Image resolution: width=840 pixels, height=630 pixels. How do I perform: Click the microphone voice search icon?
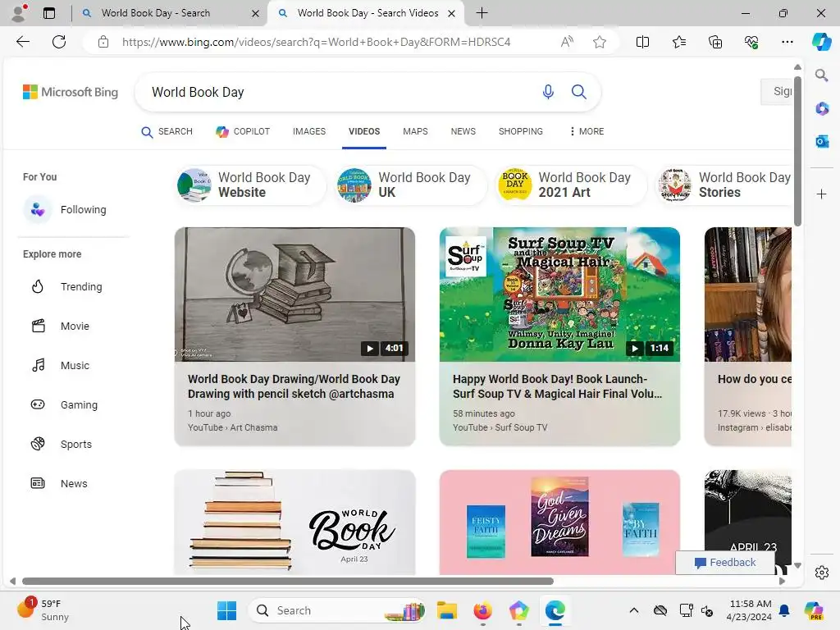tap(548, 92)
